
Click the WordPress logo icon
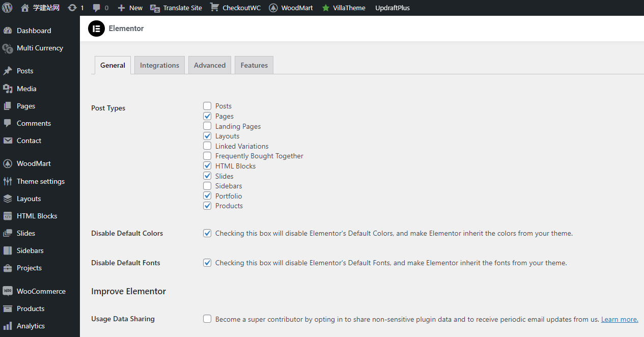coord(7,8)
